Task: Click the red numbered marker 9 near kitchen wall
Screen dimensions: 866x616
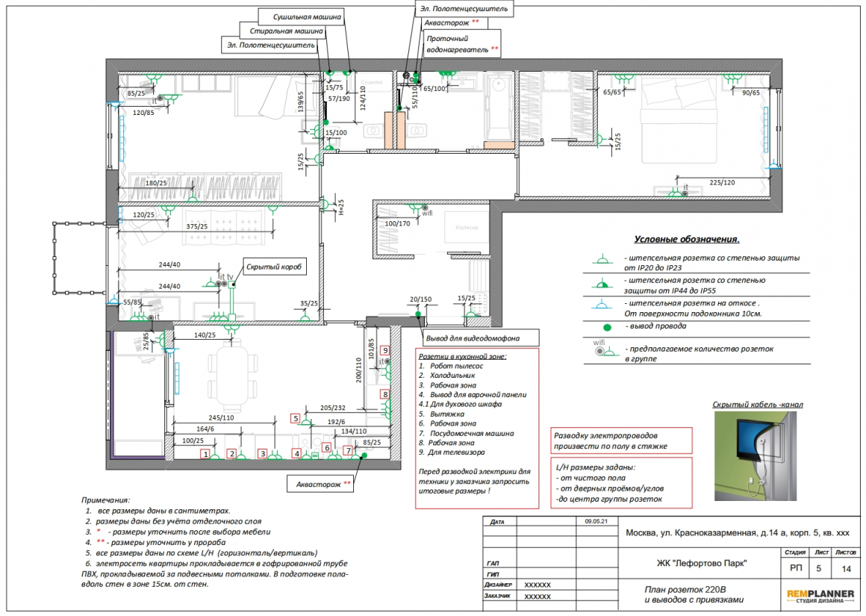Action: pyautogui.click(x=385, y=350)
